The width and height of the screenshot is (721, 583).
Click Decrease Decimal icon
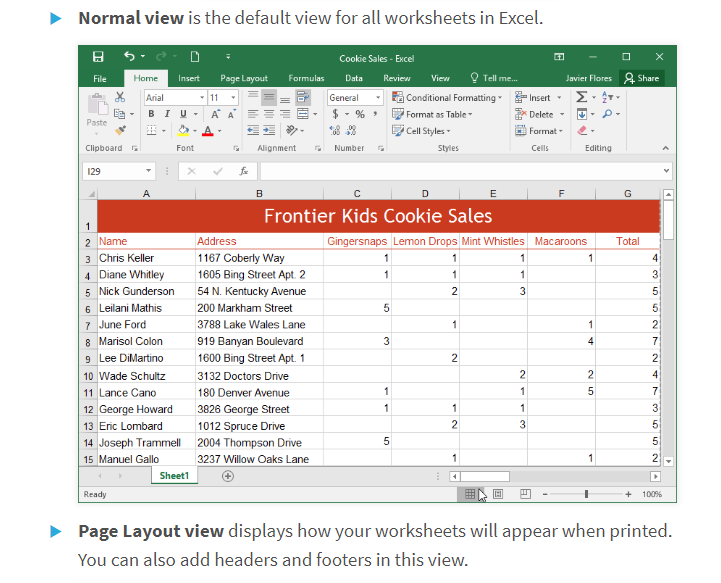[351, 131]
